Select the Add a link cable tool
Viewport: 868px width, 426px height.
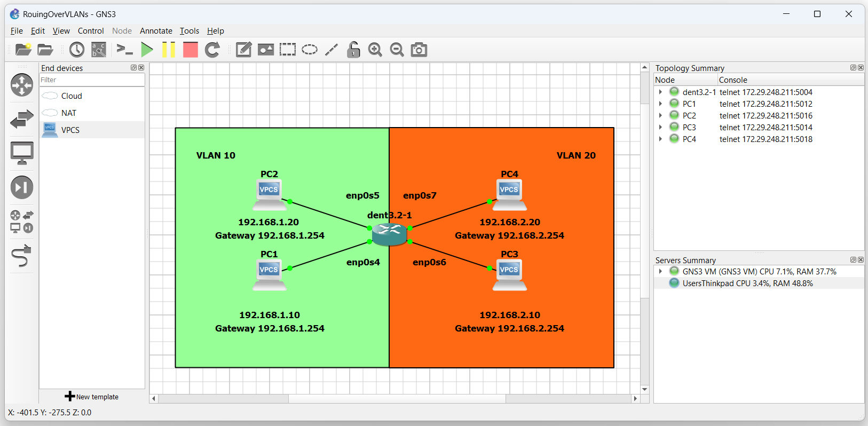click(x=21, y=256)
